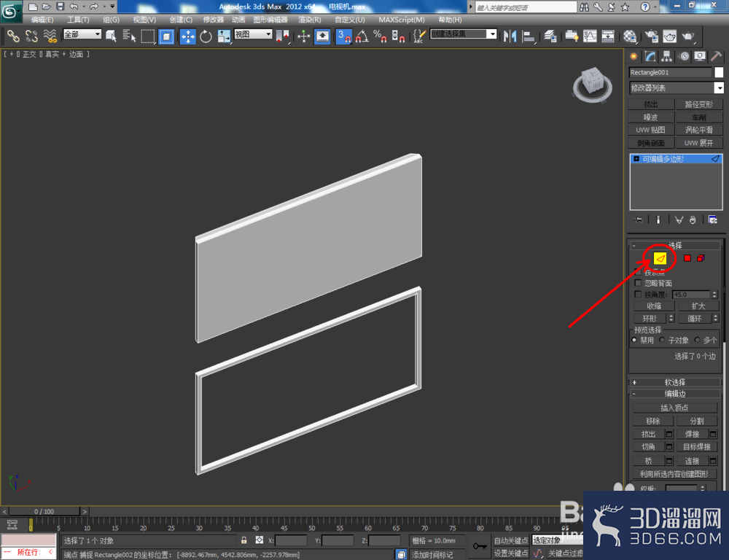The image size is (729, 560).
Task: Click the Rectangular Selection Region icon
Action: click(x=148, y=36)
